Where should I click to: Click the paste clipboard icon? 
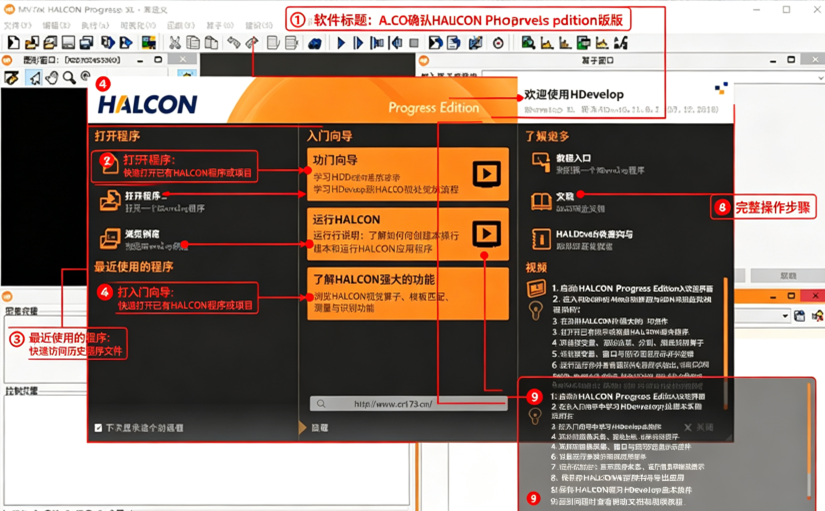(x=211, y=43)
